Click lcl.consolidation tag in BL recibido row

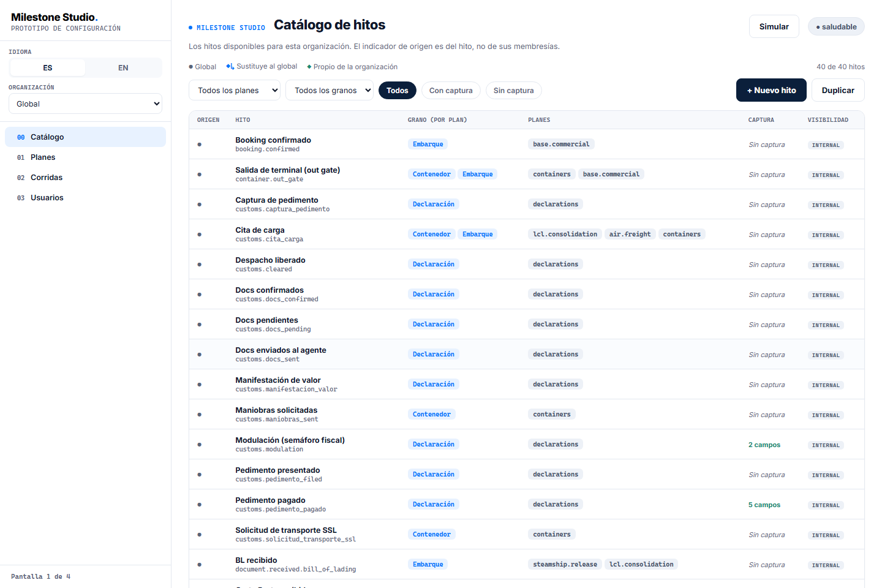[641, 564]
